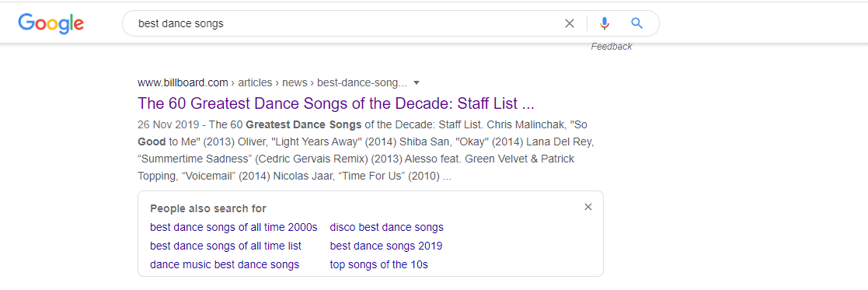Close the 'People also search for' box
868x290 pixels.
click(x=588, y=207)
